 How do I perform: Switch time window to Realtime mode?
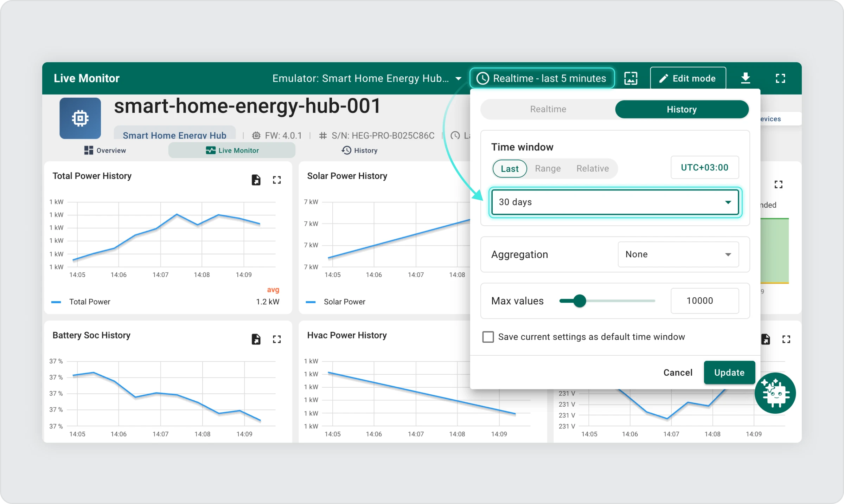548,109
